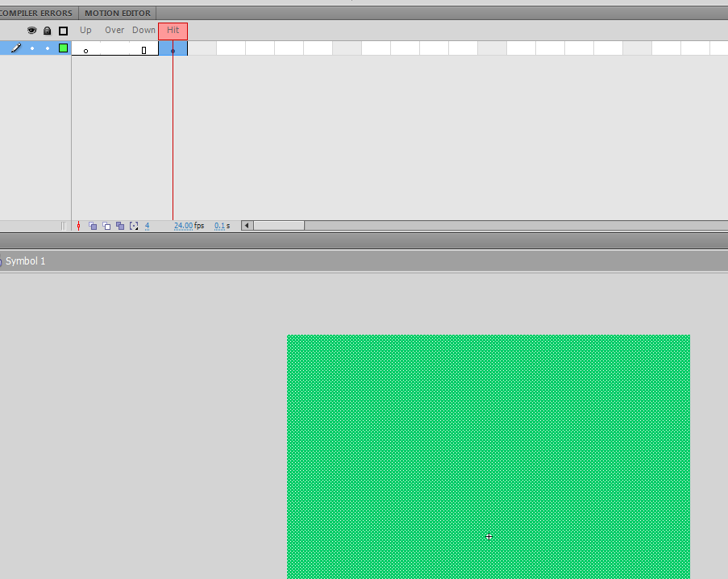Click the layer's green outline color swatch

pyautogui.click(x=63, y=48)
